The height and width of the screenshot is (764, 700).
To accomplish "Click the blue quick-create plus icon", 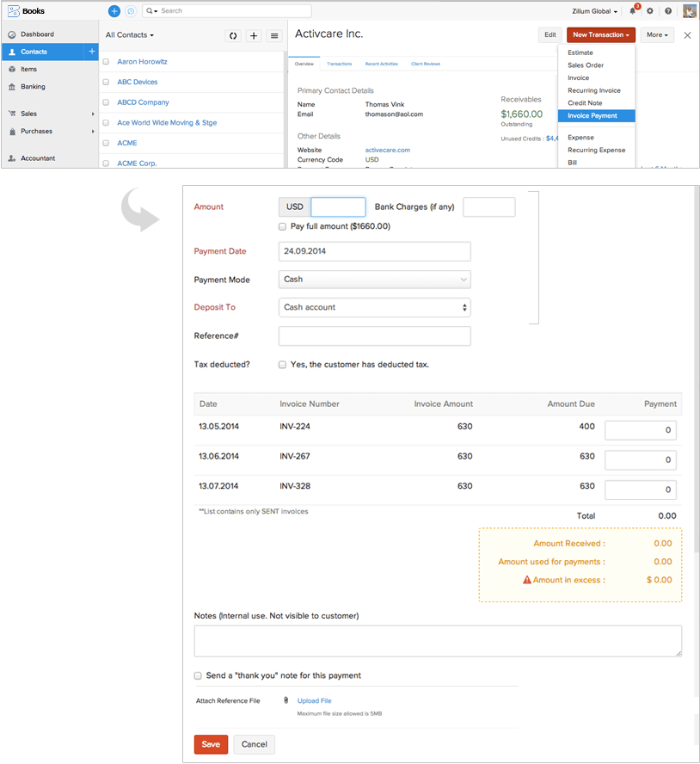I will click(x=114, y=11).
